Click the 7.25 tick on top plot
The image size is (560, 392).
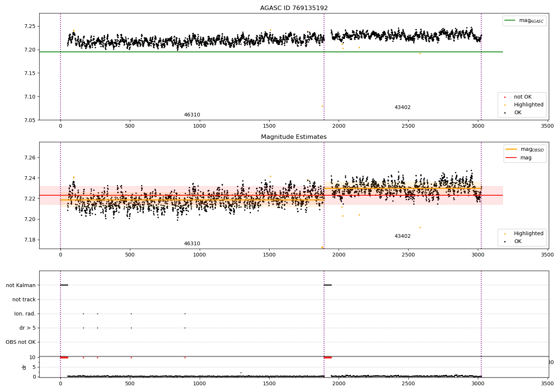[30, 26]
